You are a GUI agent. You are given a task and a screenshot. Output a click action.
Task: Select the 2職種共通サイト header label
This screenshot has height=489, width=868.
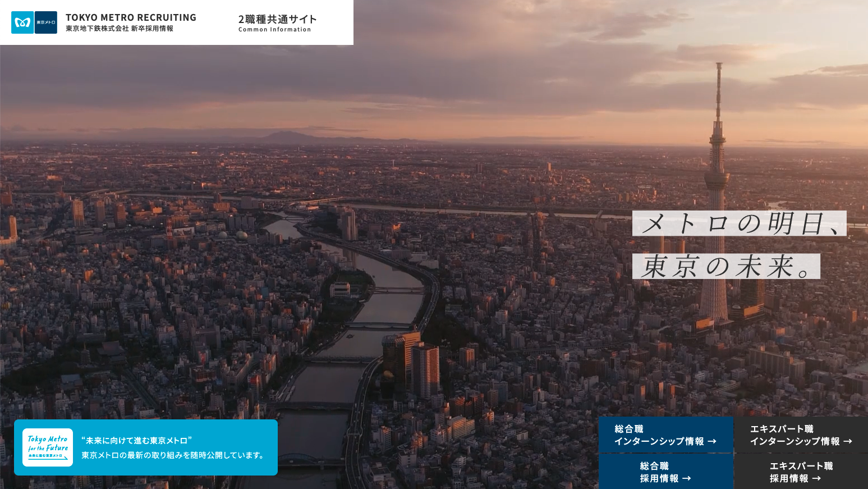point(277,19)
